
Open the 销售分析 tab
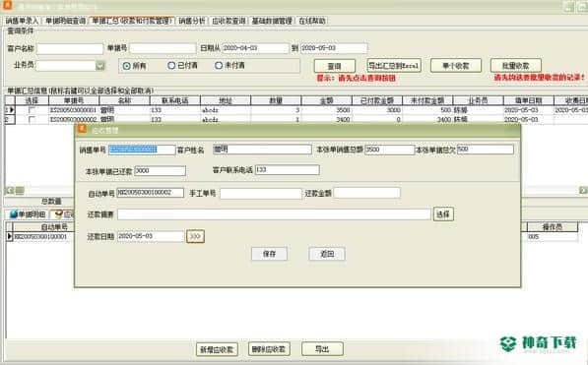192,21
